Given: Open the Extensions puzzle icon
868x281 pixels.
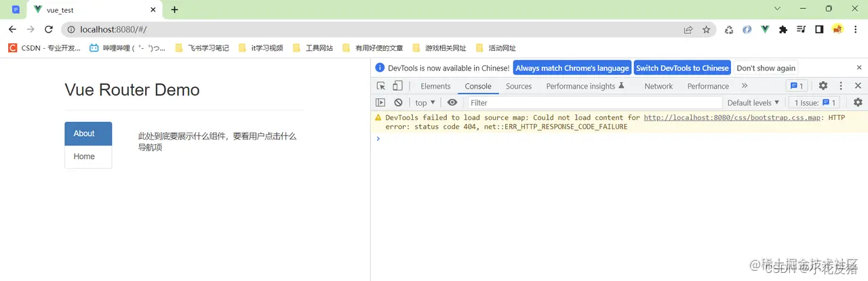Looking at the screenshot, I should [x=783, y=29].
